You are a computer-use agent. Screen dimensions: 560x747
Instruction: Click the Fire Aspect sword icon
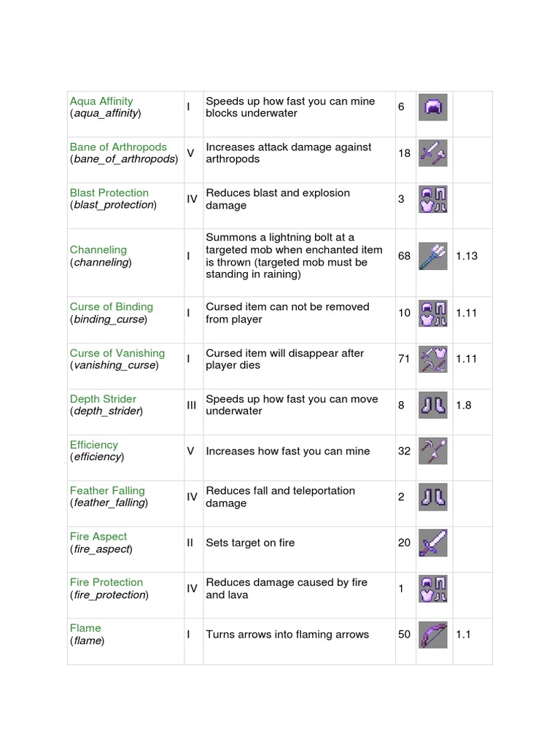point(433,543)
